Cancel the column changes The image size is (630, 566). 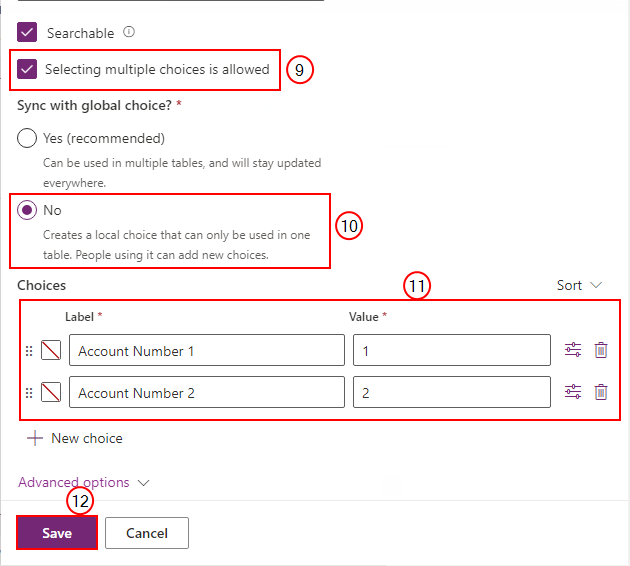[147, 533]
